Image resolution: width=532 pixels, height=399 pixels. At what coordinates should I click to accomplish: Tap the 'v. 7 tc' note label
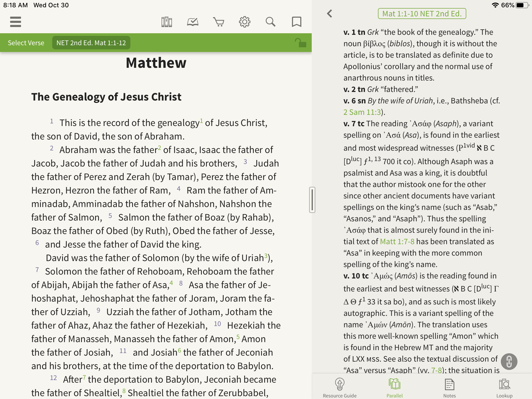click(354, 124)
